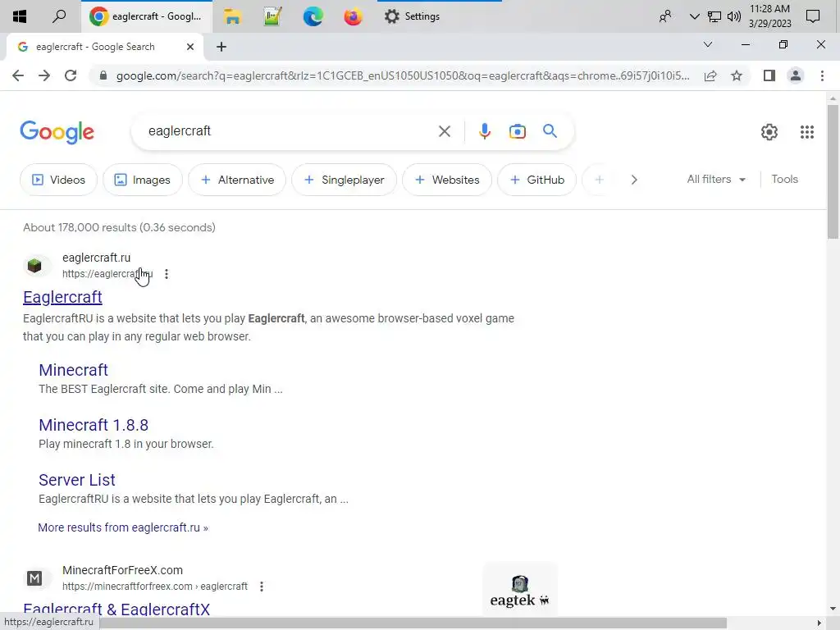Viewport: 840px width, 630px height.
Task: Open the Chrome three-dot menu
Action: point(822,75)
